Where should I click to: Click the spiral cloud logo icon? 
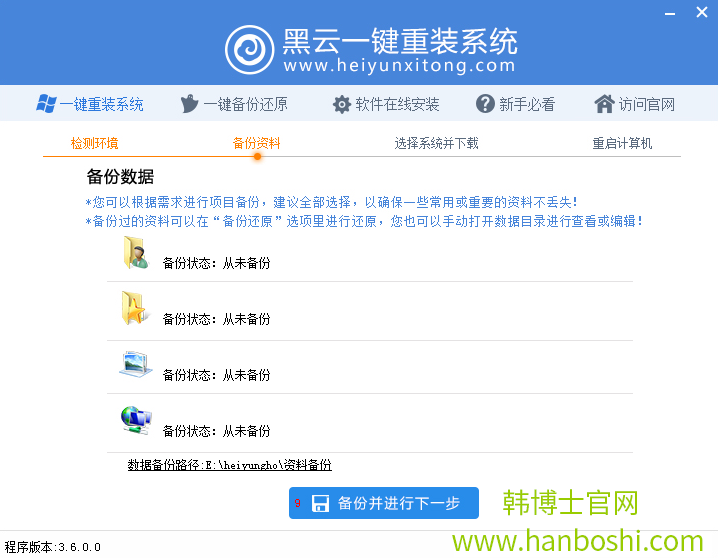pyautogui.click(x=250, y=49)
